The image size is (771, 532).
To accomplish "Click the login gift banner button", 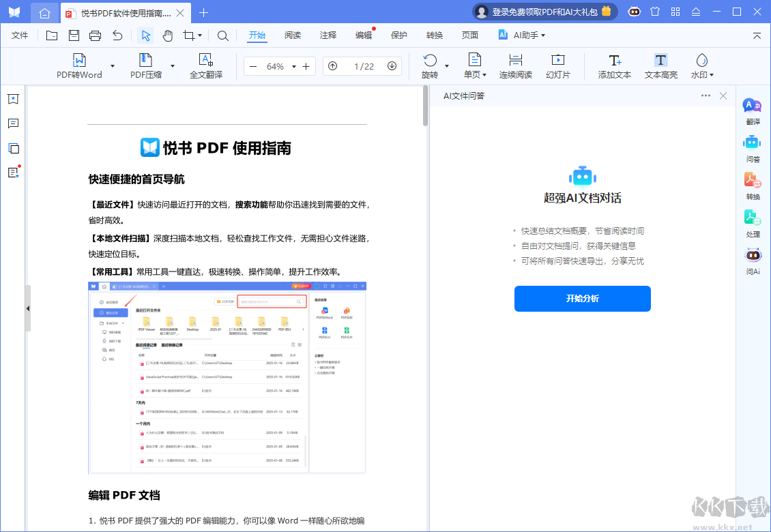I will 544,12.
